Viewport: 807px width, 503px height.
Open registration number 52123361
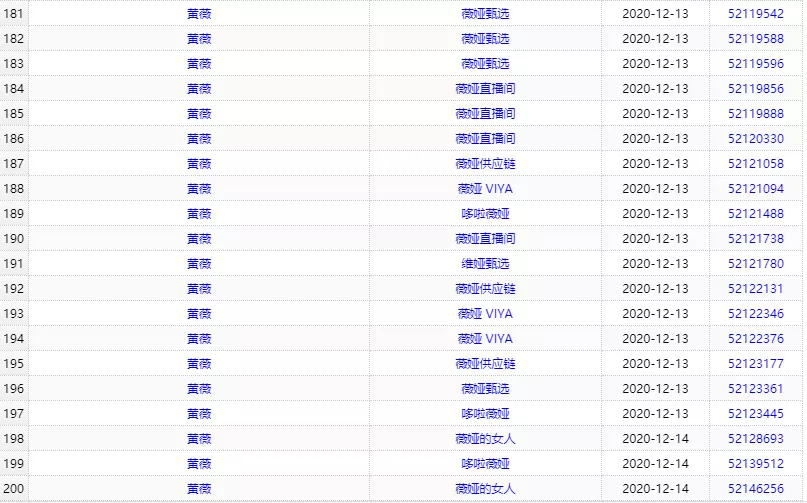756,389
